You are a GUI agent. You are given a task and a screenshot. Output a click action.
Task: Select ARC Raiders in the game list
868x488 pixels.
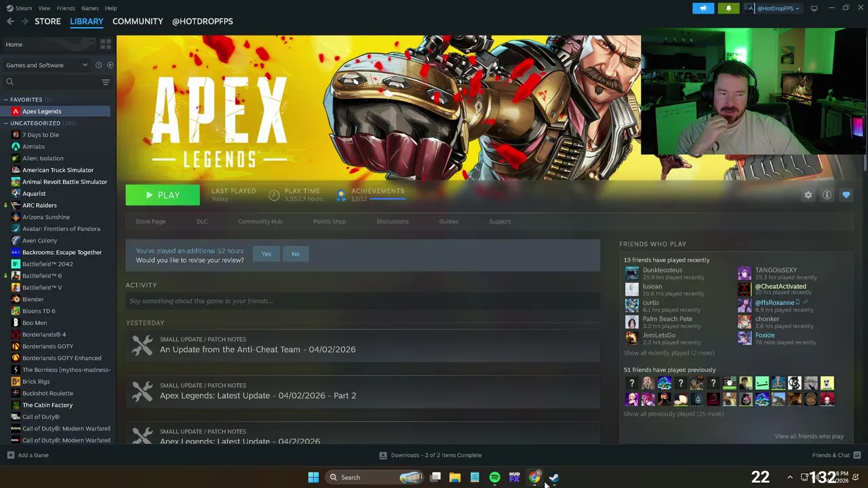(39, 205)
